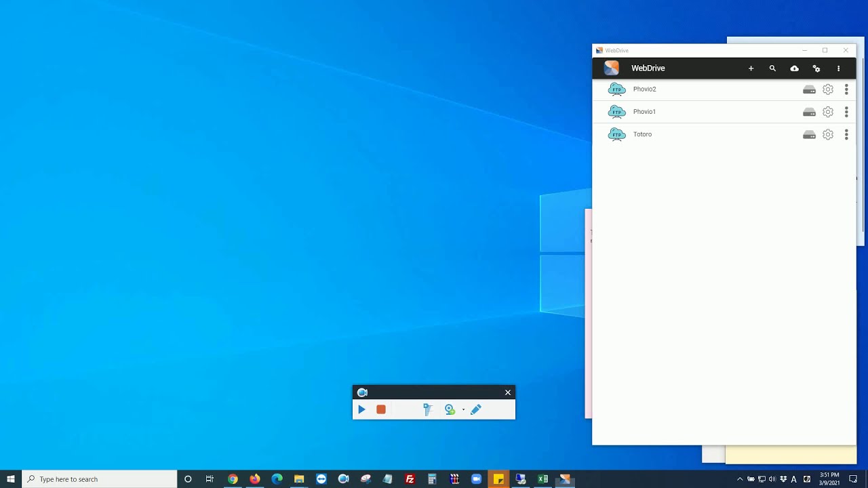Open FileZilla from the taskbar
This screenshot has height=488, width=868.
pyautogui.click(x=410, y=479)
